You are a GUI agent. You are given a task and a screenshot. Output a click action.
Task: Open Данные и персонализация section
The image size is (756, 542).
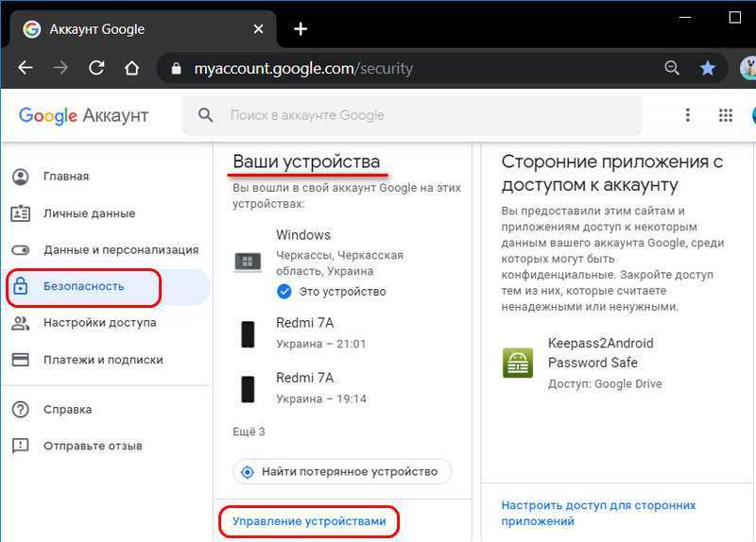tap(106, 250)
